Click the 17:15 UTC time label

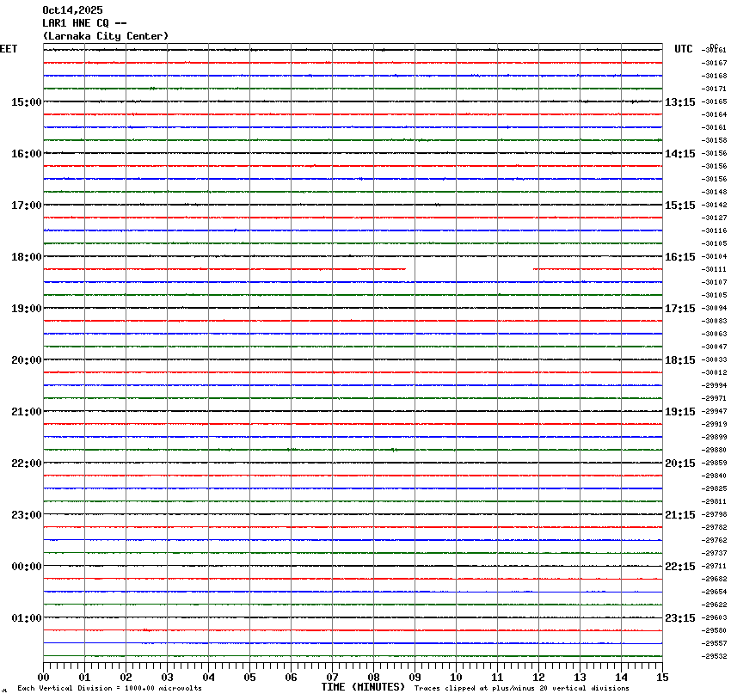(680, 309)
